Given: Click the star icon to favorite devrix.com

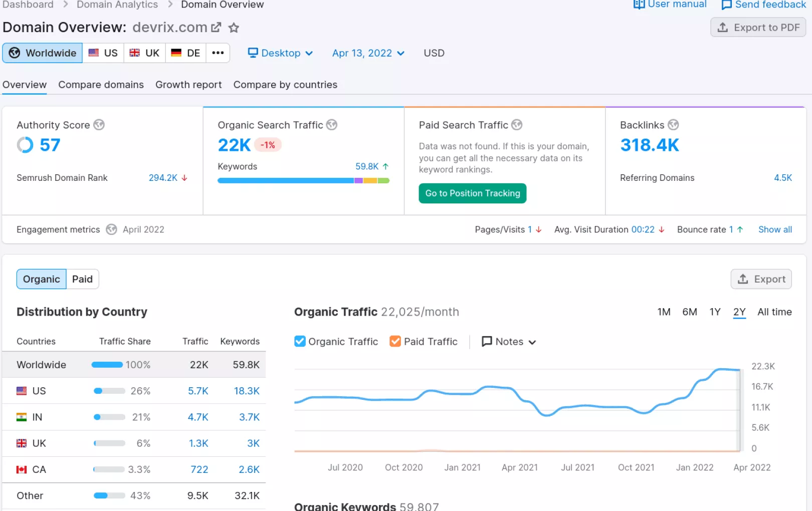Looking at the screenshot, I should click(x=234, y=28).
